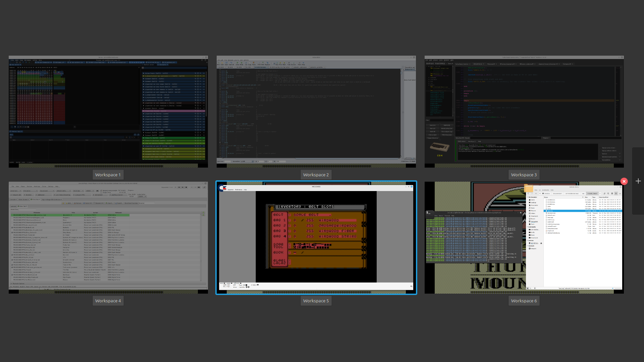Edit the Workspace 3 name label
644x362 pixels.
click(x=524, y=175)
